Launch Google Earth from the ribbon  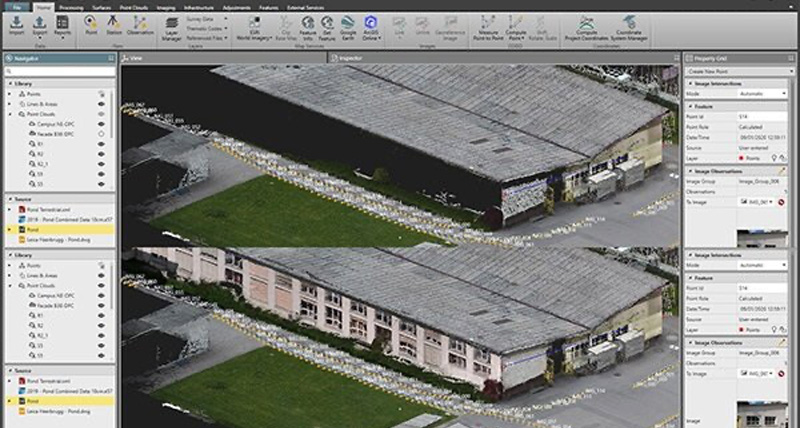(x=348, y=25)
